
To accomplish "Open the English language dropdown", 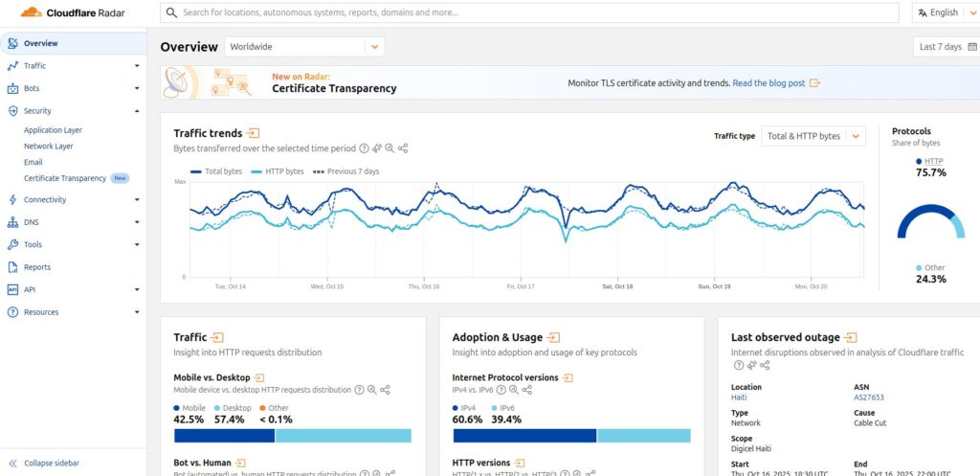I will [945, 12].
